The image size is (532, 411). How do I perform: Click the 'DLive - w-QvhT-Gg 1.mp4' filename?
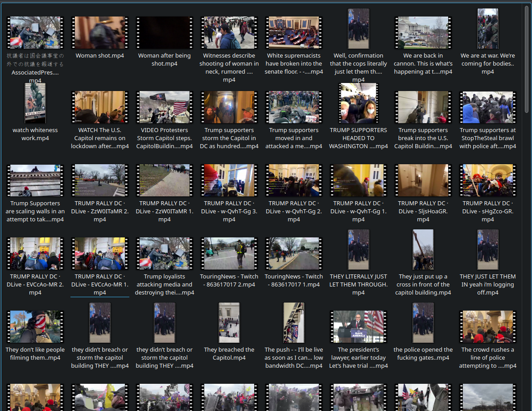[x=359, y=212]
